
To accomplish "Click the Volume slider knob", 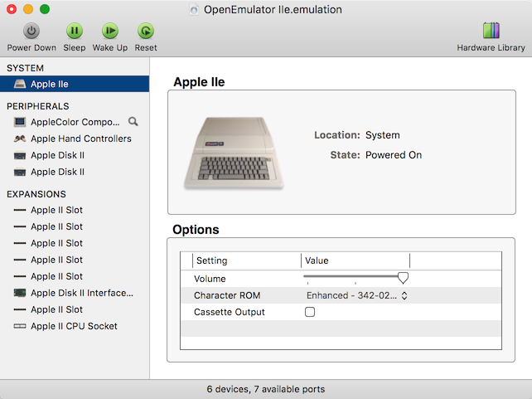I will pos(403,277).
